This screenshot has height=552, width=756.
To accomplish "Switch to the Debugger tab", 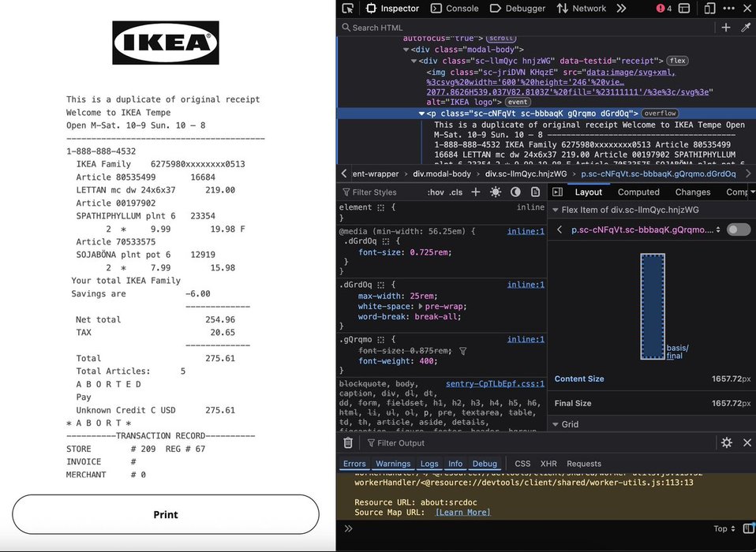I will (x=518, y=8).
